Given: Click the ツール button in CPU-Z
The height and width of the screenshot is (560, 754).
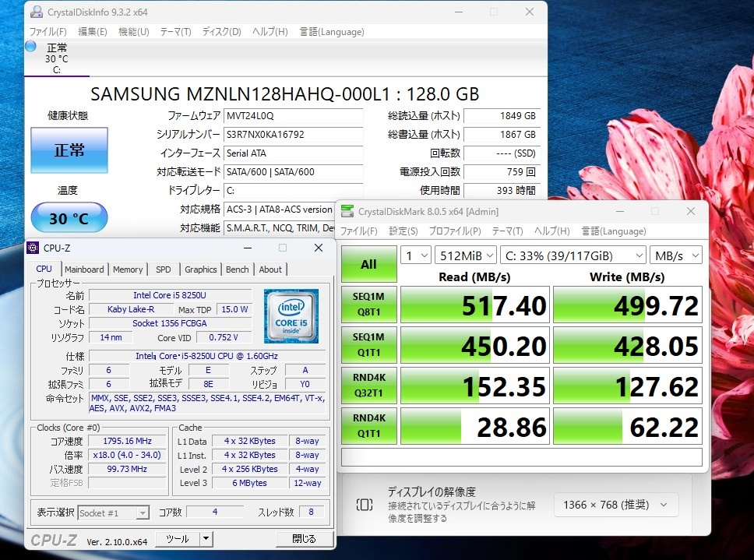Looking at the screenshot, I should [x=178, y=539].
